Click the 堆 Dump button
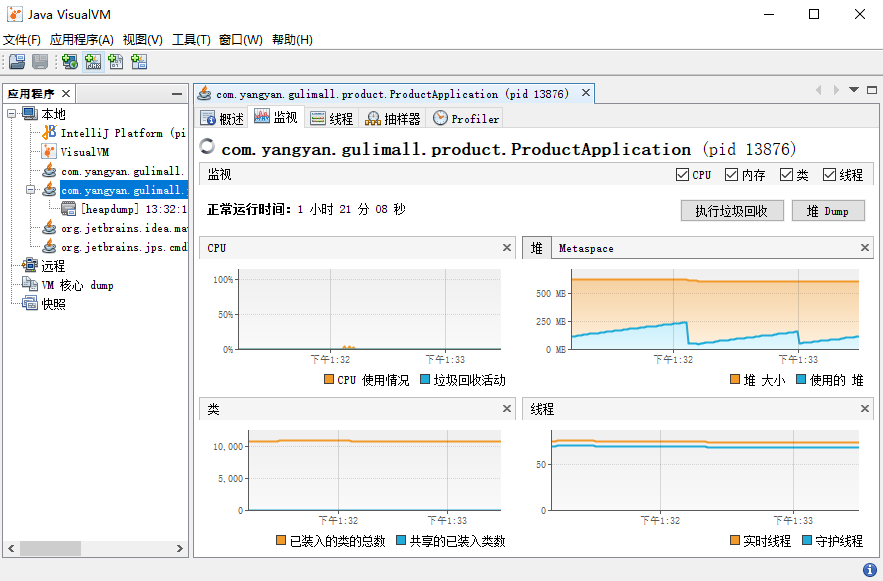The width and height of the screenshot is (883, 581). coord(828,211)
